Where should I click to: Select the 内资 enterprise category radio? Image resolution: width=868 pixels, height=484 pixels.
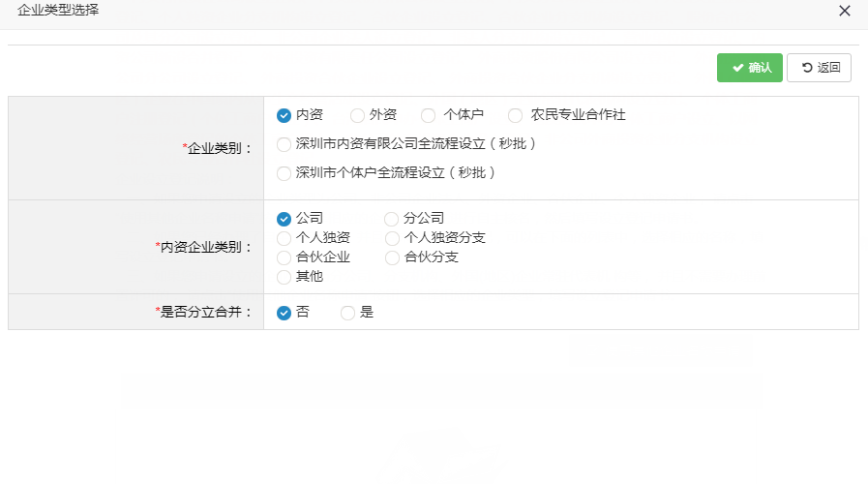click(284, 115)
